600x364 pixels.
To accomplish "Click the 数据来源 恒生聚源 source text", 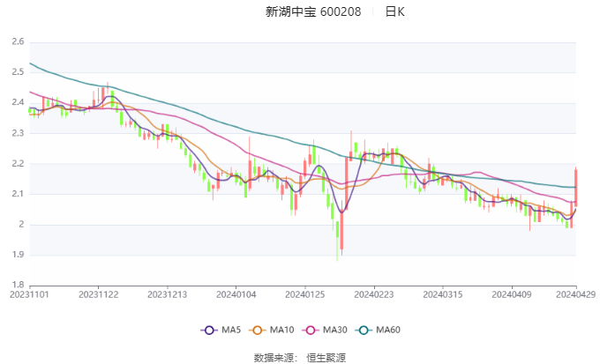I will [300, 358].
